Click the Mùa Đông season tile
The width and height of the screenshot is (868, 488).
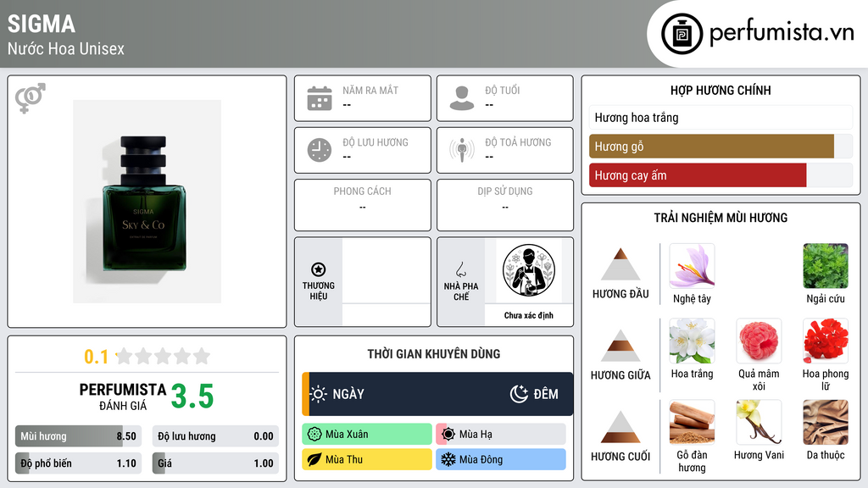(501, 459)
